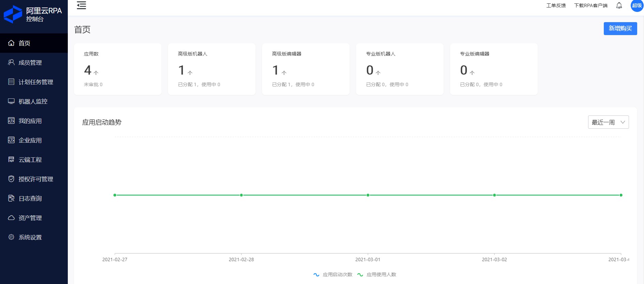This screenshot has height=284, width=644.
Task: Click the code icon for 我的应用
Action: (x=11, y=121)
